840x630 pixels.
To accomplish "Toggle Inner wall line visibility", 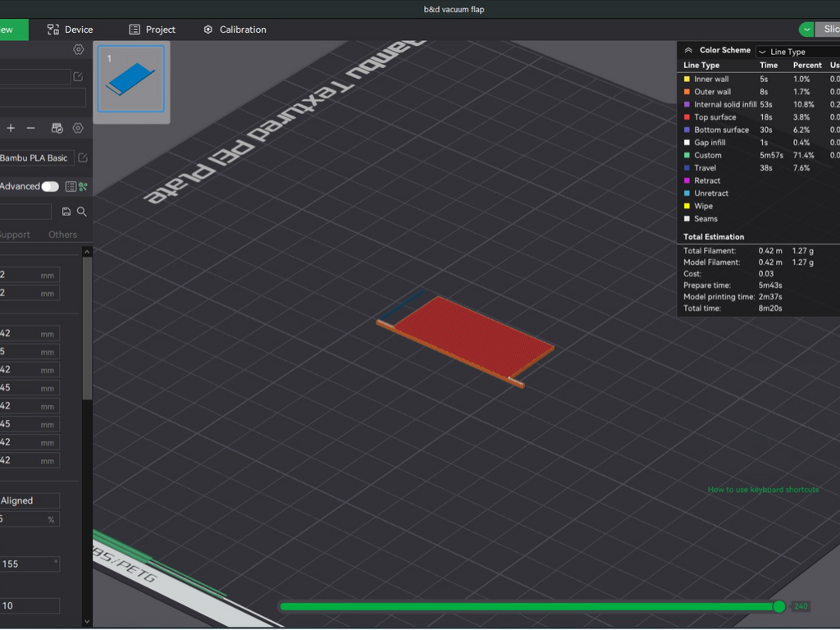I will 687,80.
